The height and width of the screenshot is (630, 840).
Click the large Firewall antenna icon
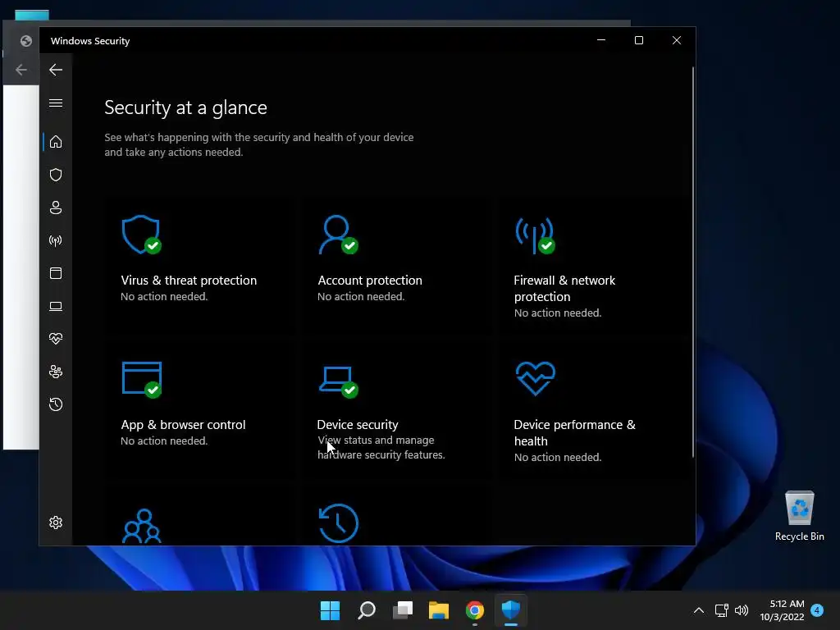(535, 235)
